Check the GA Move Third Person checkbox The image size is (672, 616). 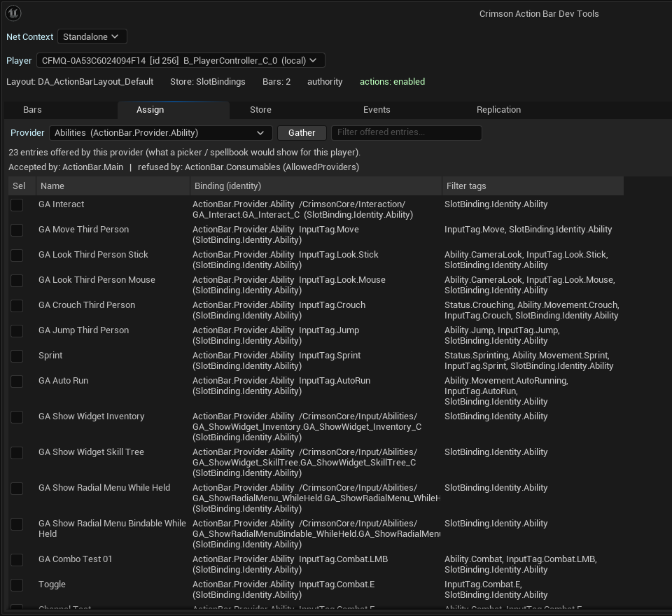(x=17, y=230)
